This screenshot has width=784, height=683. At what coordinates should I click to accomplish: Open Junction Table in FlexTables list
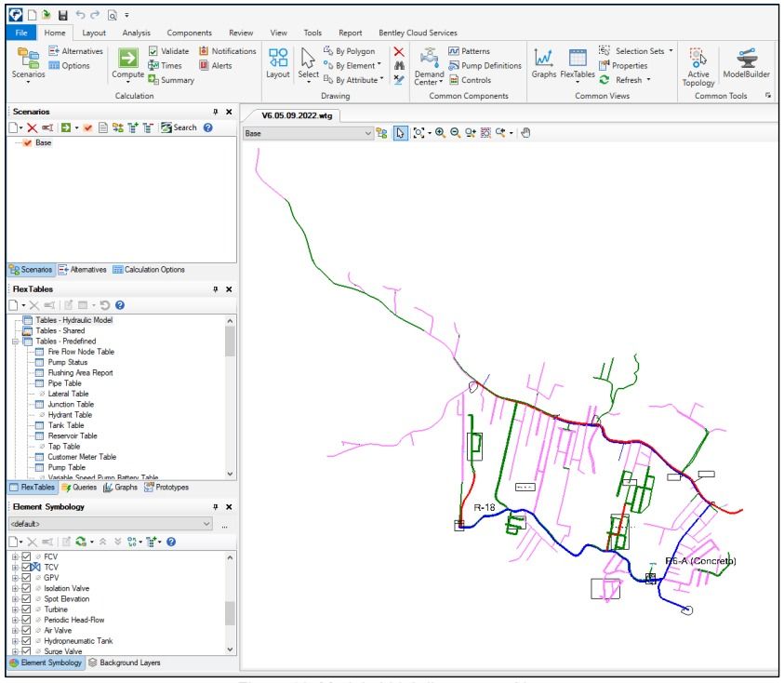click(70, 404)
